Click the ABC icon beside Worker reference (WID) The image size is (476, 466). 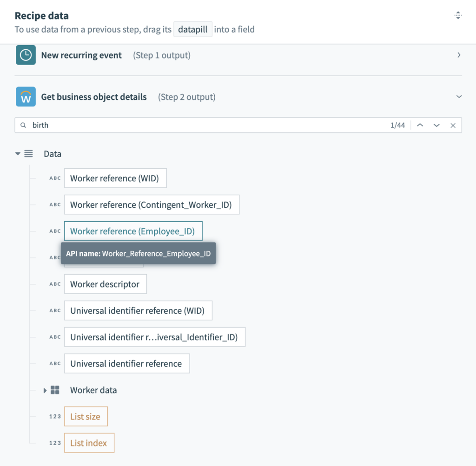click(54, 177)
